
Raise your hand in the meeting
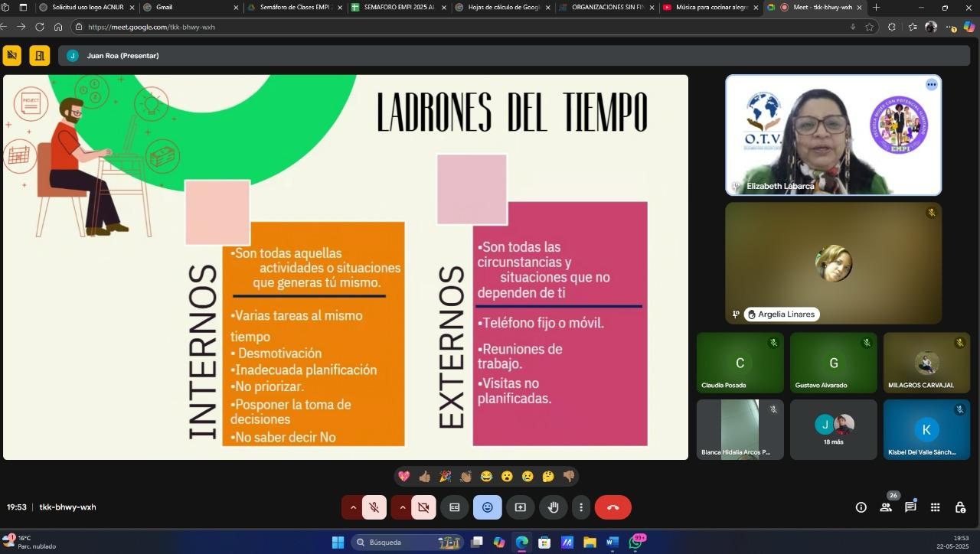pos(553,507)
